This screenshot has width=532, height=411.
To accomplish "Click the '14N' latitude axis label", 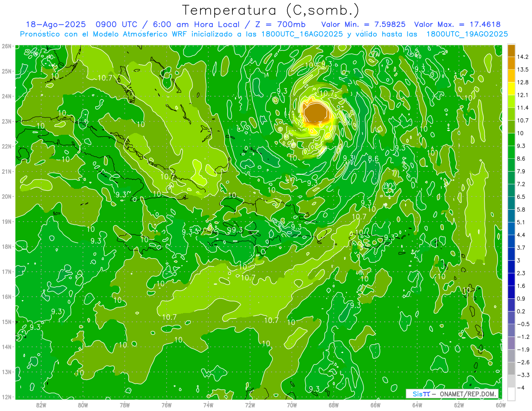I will [6, 347].
